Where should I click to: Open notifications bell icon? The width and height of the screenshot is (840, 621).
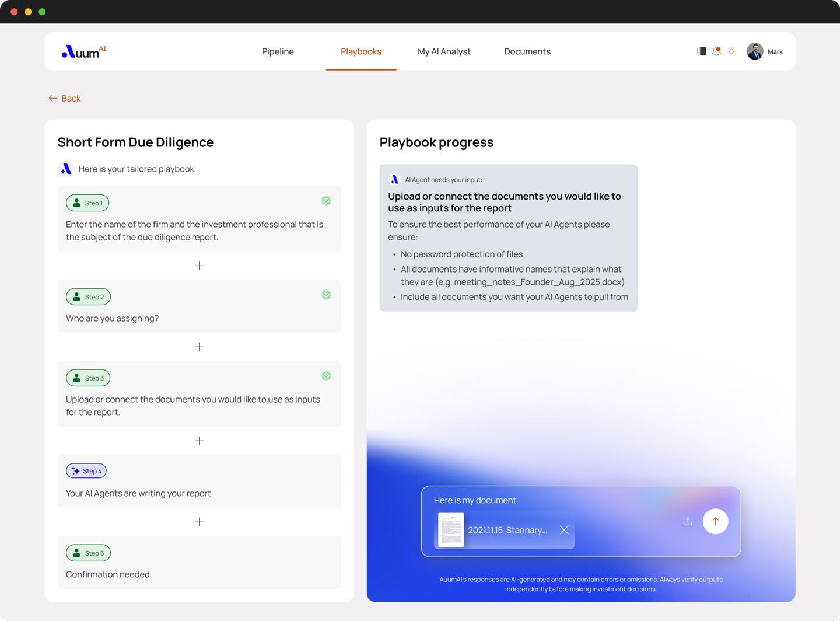(717, 51)
